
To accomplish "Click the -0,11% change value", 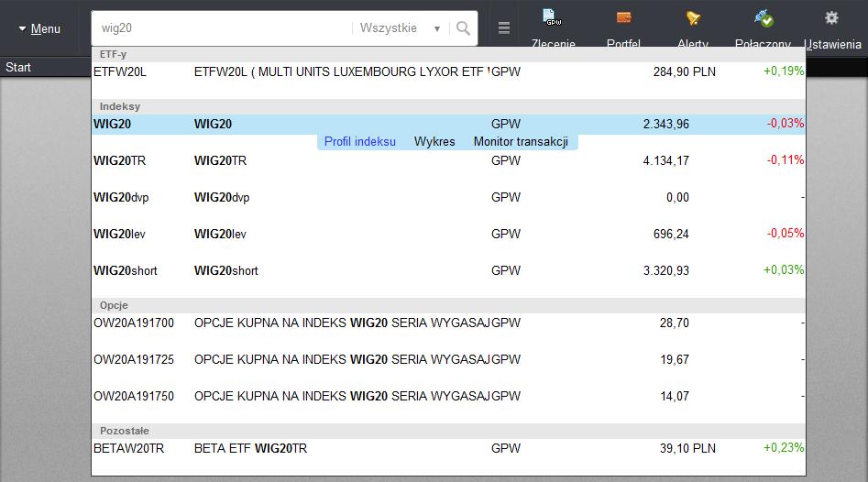I will [x=785, y=160].
